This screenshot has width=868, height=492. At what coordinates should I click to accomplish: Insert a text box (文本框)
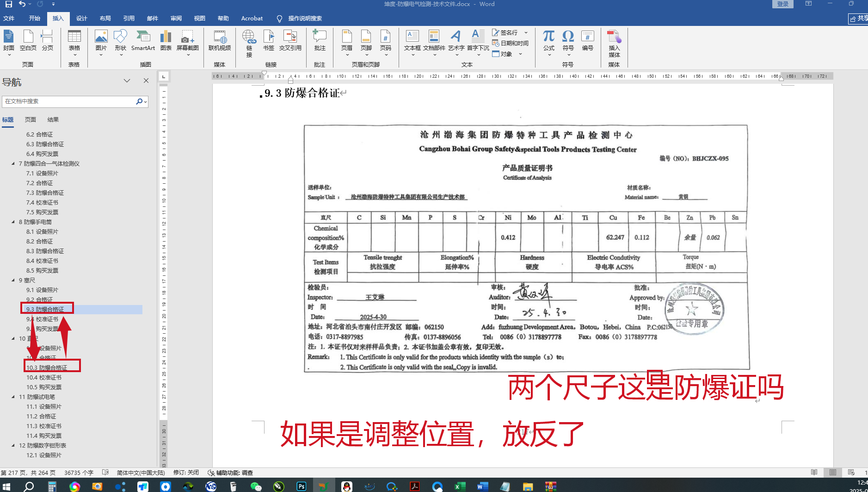tap(412, 43)
